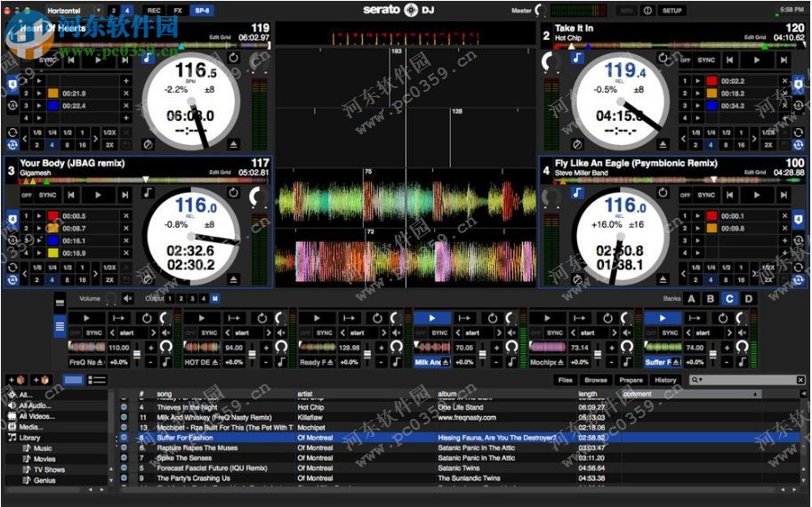Eject the Fly Like An Eagle track
812x507 pixels.
[x=663, y=279]
